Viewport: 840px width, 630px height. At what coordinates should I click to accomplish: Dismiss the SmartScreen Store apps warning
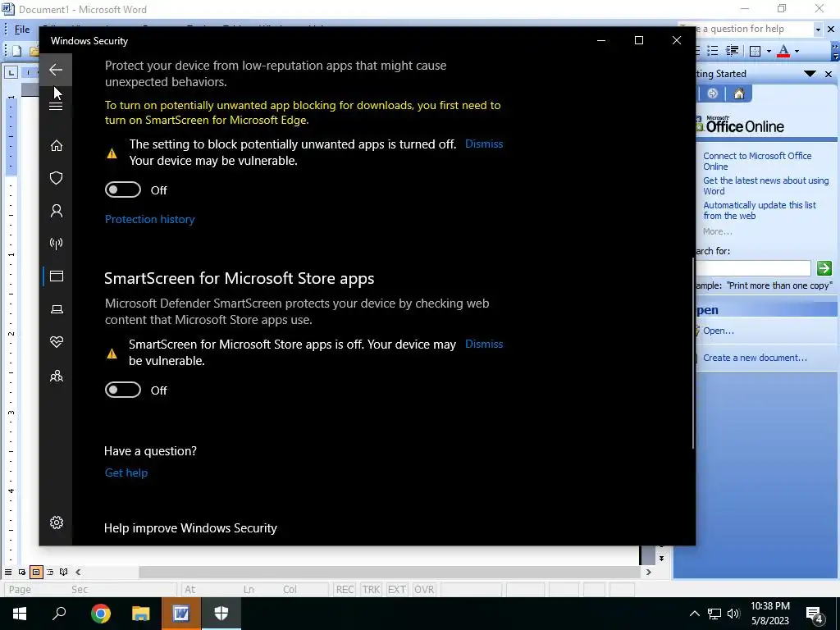484,344
